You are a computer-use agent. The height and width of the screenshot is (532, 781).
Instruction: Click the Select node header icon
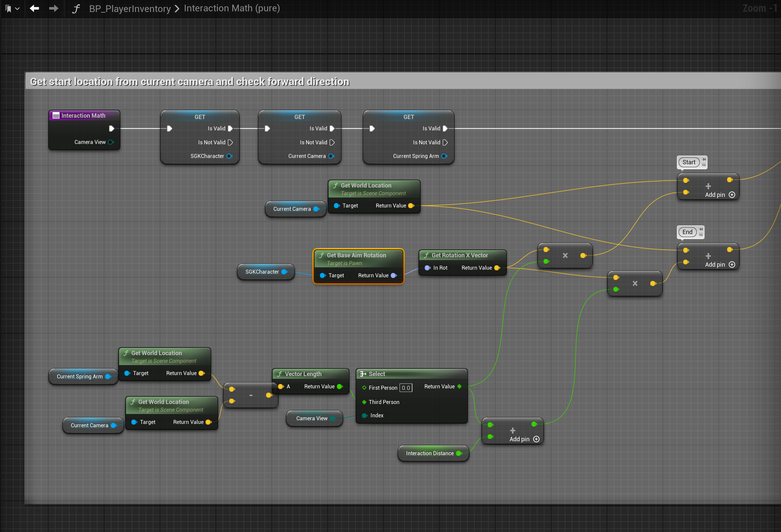[x=363, y=374]
